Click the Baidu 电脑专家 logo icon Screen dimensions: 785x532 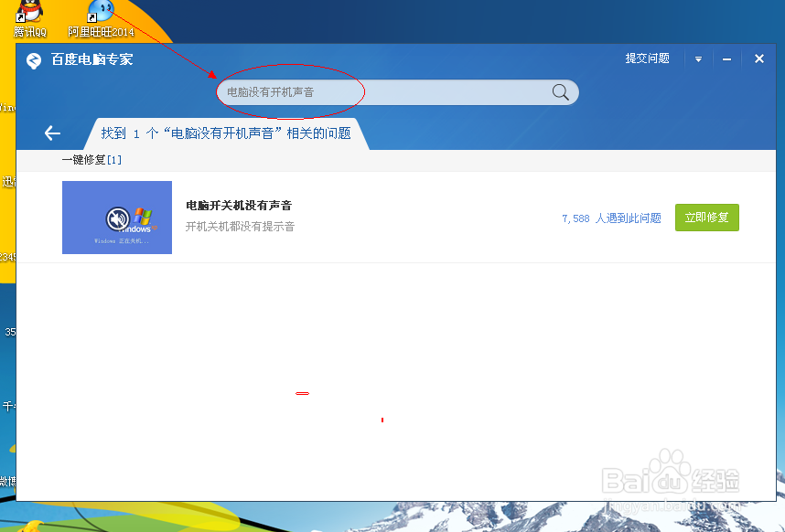(x=34, y=59)
